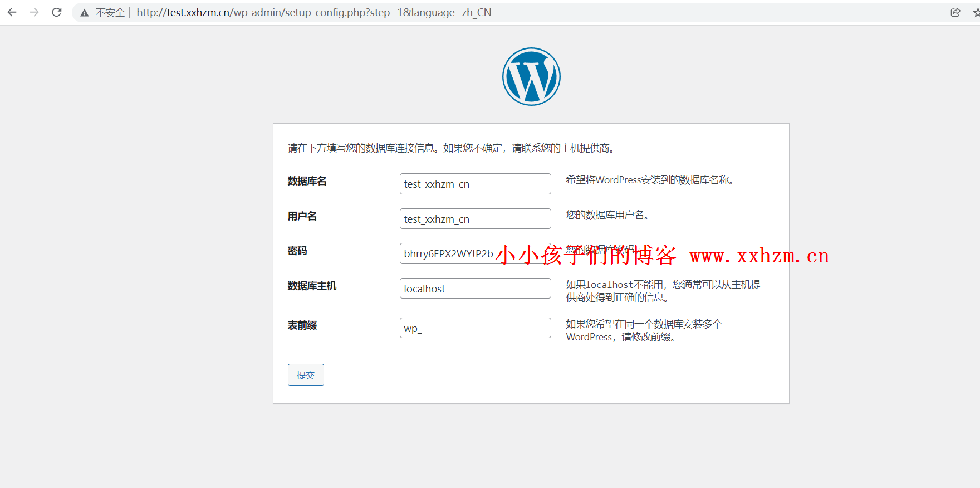Reload the page with the refresh icon

(57, 12)
